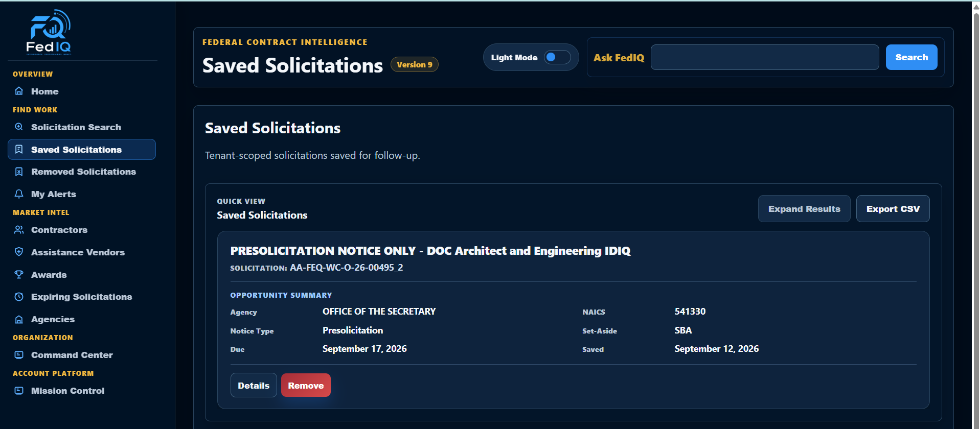Screen dimensions: 980x429
Task: Focus the Ask FedIQ input field
Action: point(765,57)
